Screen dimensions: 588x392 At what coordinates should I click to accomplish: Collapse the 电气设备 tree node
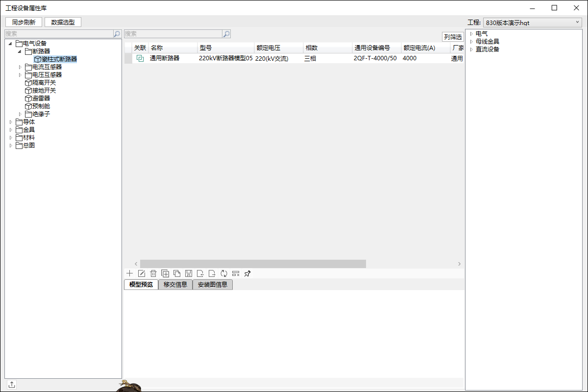tap(11, 44)
